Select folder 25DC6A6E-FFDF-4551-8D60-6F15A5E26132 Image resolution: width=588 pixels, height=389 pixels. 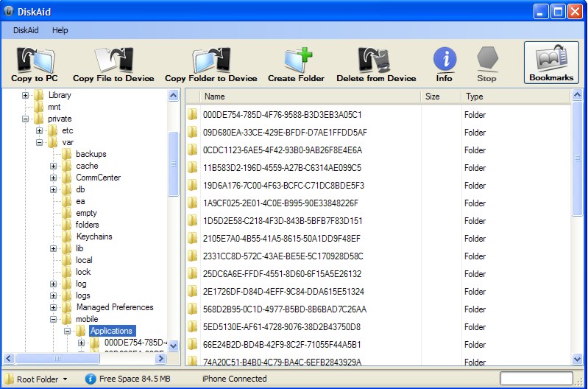point(282,274)
